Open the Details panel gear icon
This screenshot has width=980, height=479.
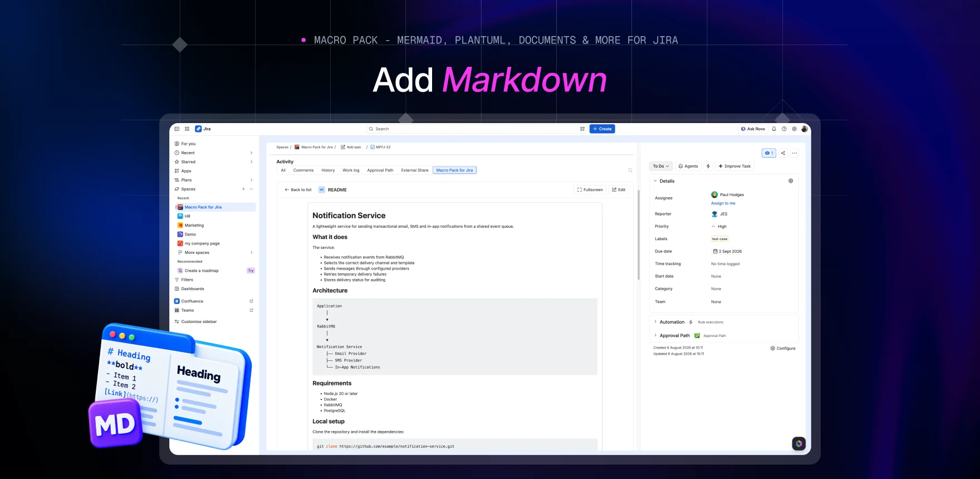click(x=791, y=181)
